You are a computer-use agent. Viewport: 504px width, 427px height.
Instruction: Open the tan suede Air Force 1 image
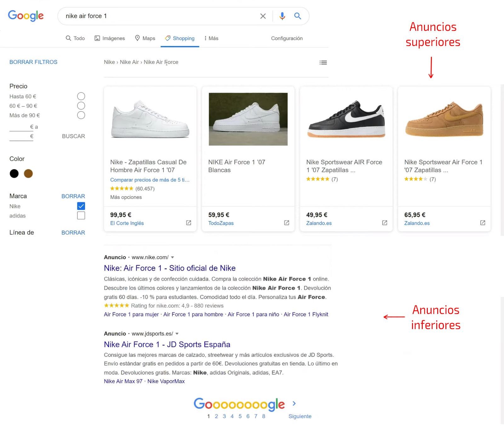coord(444,119)
